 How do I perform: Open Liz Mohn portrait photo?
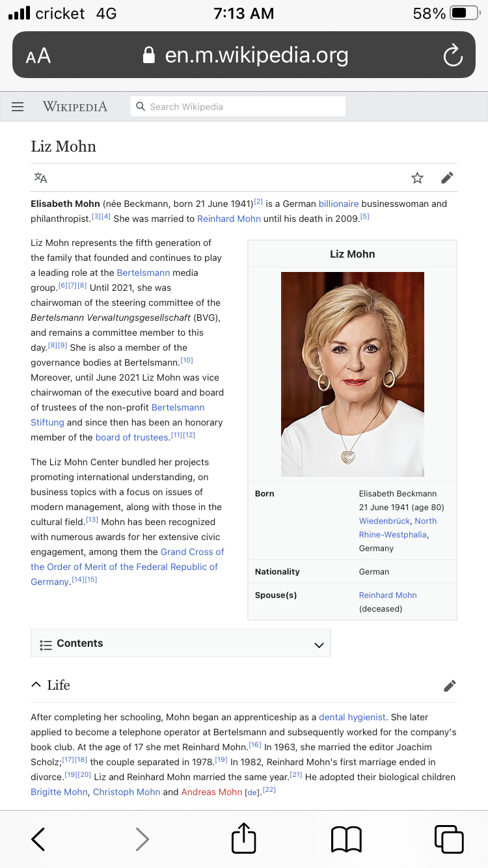pyautogui.click(x=353, y=374)
